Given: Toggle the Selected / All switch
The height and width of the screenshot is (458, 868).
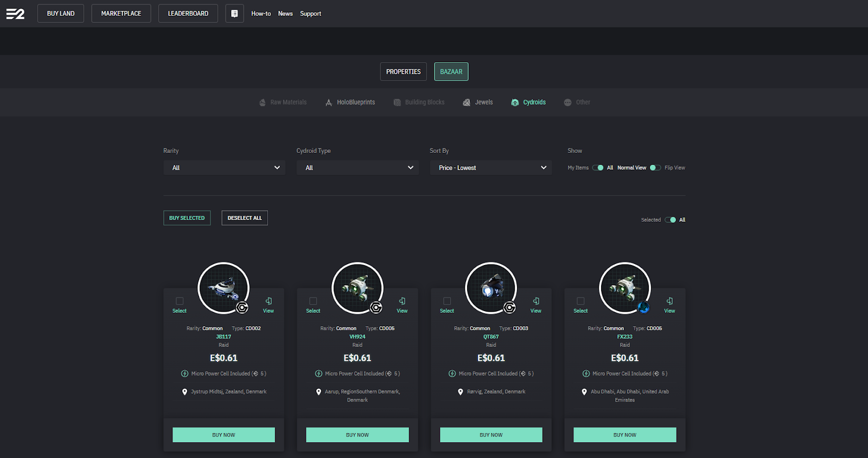Looking at the screenshot, I should [671, 220].
